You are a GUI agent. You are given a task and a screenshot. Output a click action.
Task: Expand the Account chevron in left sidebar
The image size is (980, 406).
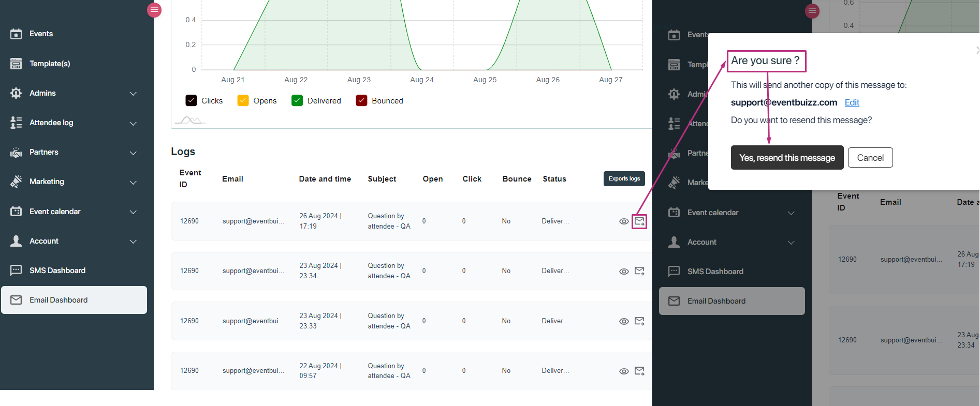click(x=133, y=242)
